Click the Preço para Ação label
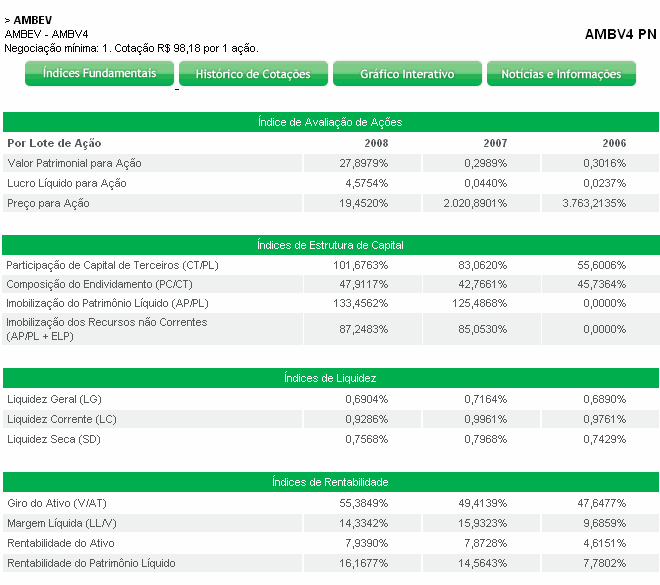This screenshot has height=585, width=660. (48, 203)
